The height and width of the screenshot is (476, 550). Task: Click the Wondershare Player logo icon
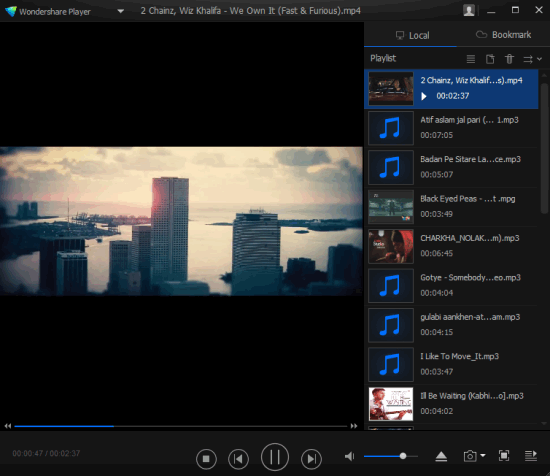(11, 11)
